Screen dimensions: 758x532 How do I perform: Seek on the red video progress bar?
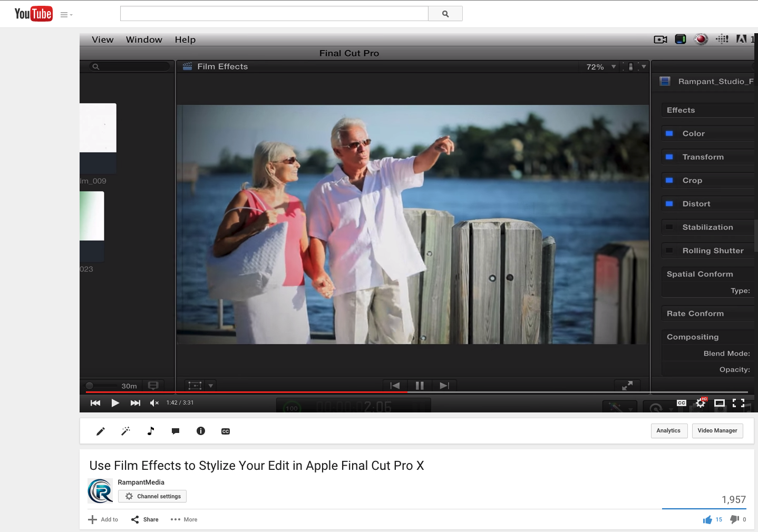(416, 392)
